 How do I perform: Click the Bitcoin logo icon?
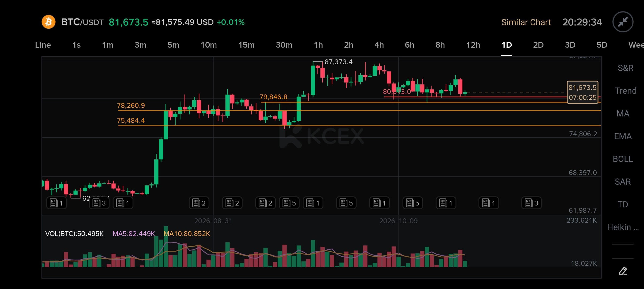pos(48,22)
